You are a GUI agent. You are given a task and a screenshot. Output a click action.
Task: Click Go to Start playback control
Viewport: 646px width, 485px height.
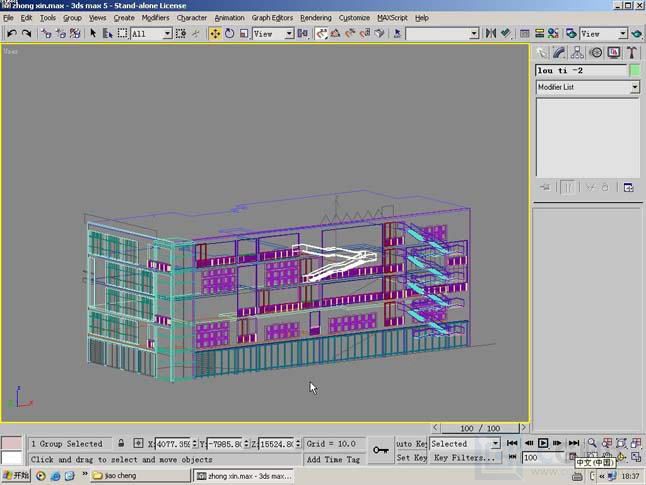point(512,443)
